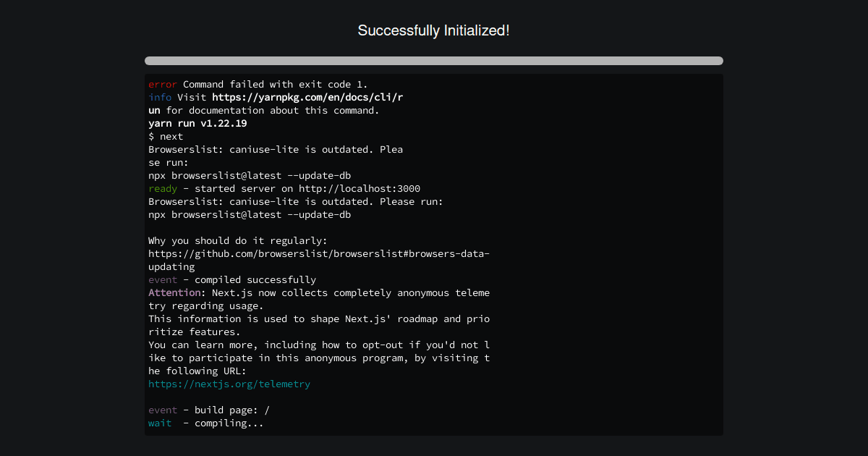
Task: Click the teal "wait" status label
Action: click(x=160, y=423)
